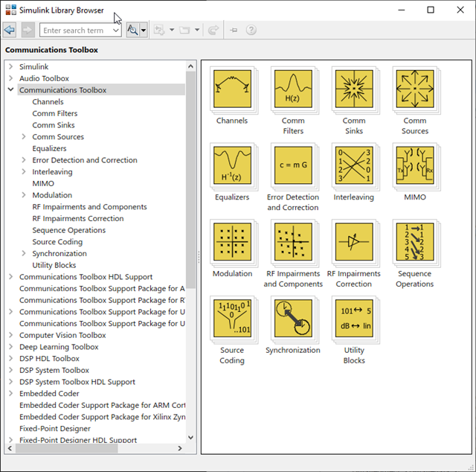Select MIMO in the library tree

tap(43, 183)
